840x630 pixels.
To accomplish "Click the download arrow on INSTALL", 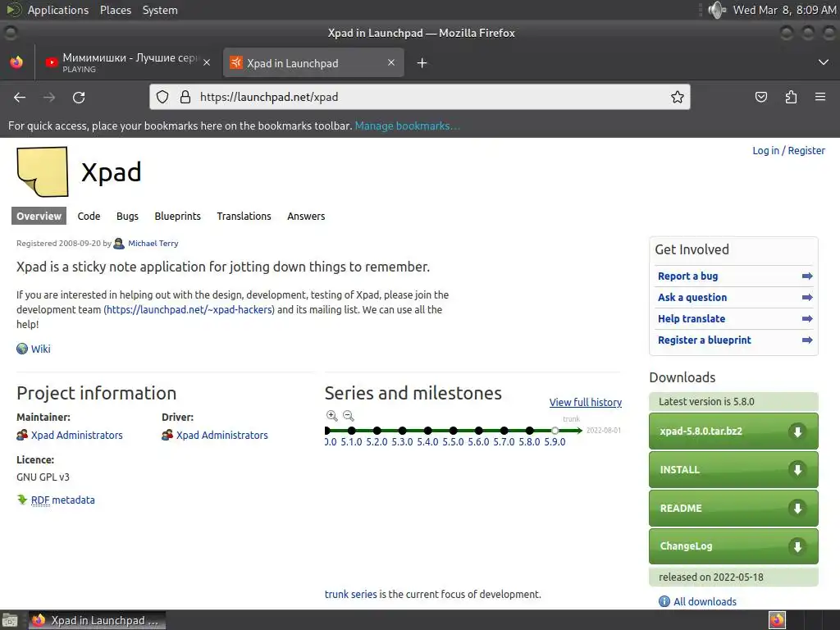I will pos(797,470).
